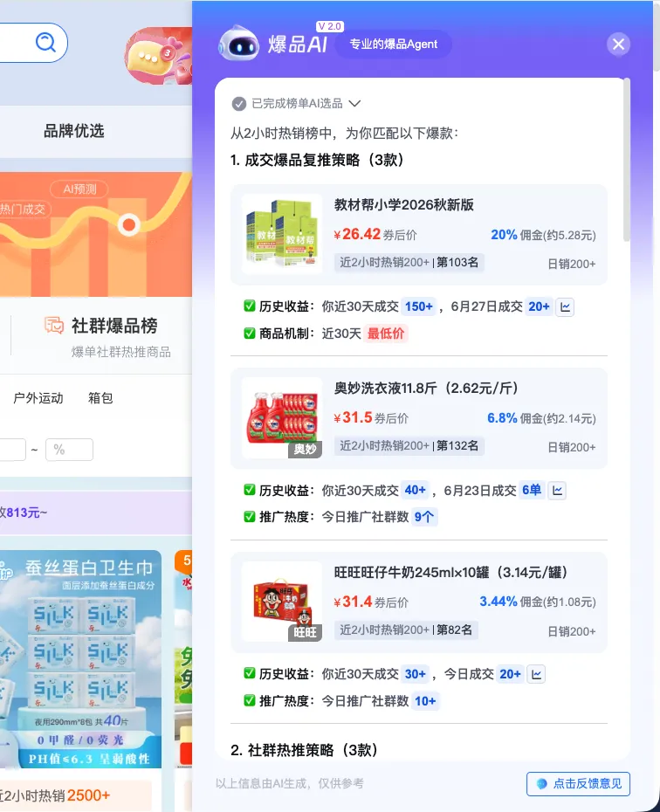Select the 社群爆品榜 tab
This screenshot has height=812, width=660.
click(x=107, y=335)
